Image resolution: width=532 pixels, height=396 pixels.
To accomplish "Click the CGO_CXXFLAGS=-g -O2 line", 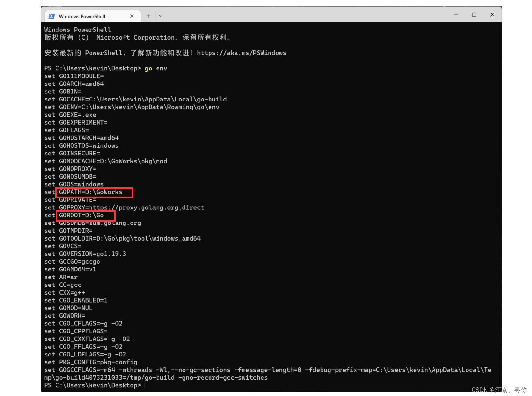I will click(x=87, y=339).
